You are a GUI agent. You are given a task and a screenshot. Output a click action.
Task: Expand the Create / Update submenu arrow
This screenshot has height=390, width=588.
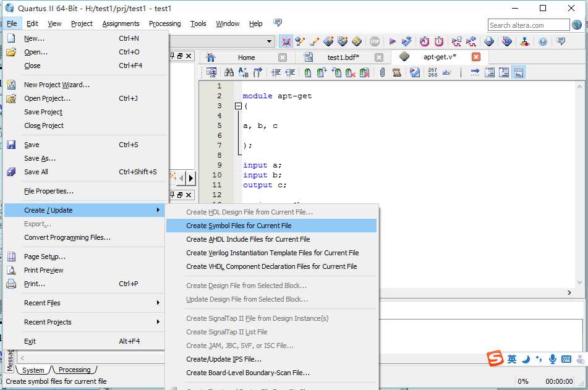point(158,210)
